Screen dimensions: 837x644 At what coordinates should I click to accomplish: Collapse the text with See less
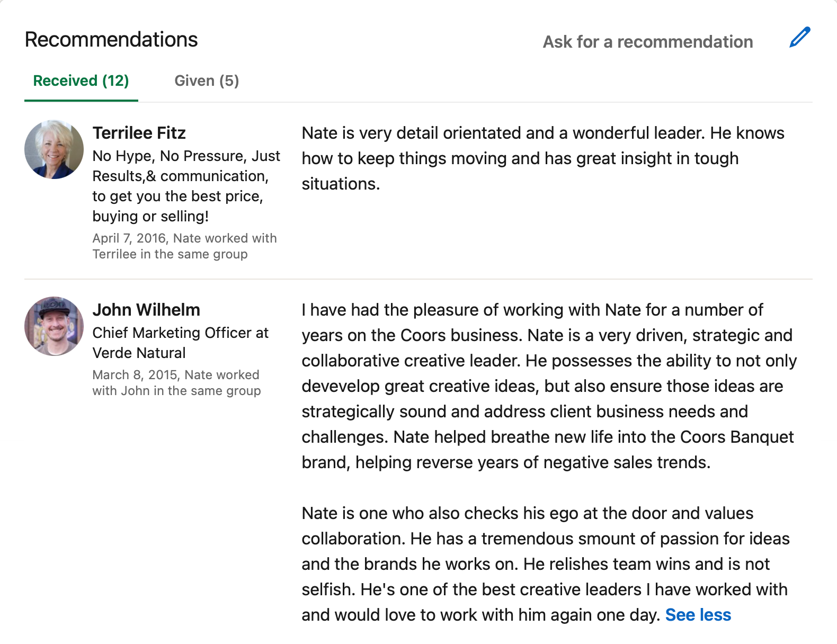(x=698, y=615)
